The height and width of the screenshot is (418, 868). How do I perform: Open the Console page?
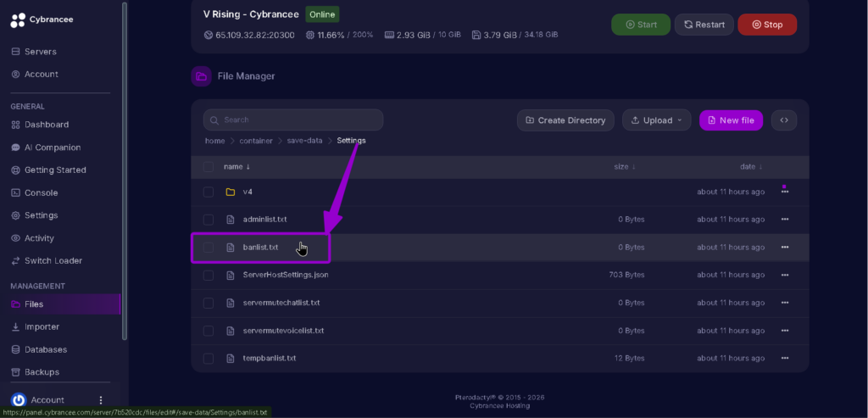point(34,192)
